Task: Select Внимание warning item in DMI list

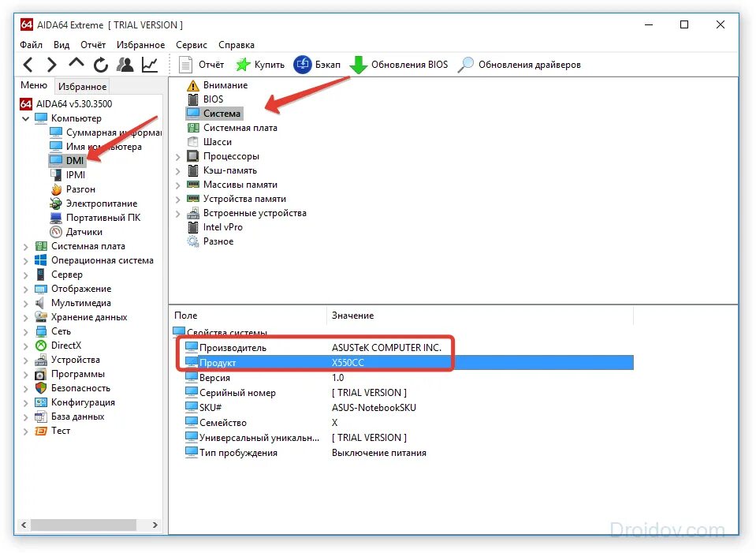Action: coord(217,85)
